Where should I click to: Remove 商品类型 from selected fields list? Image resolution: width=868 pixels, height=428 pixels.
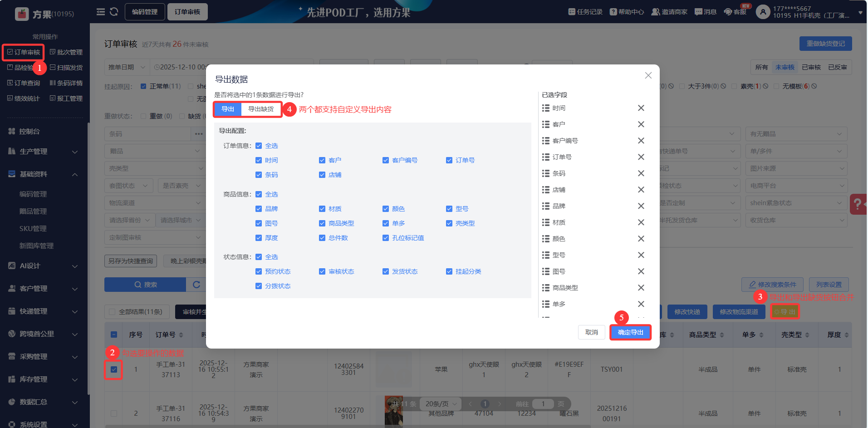coord(641,288)
